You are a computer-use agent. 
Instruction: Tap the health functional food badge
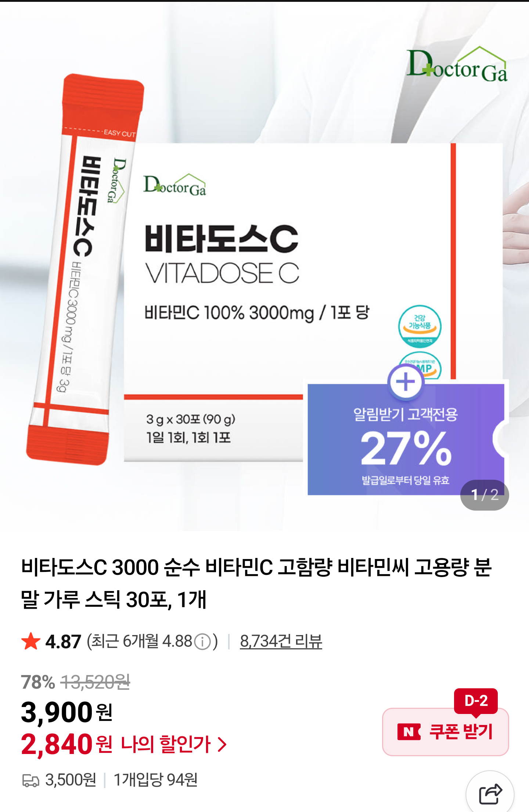point(420,326)
